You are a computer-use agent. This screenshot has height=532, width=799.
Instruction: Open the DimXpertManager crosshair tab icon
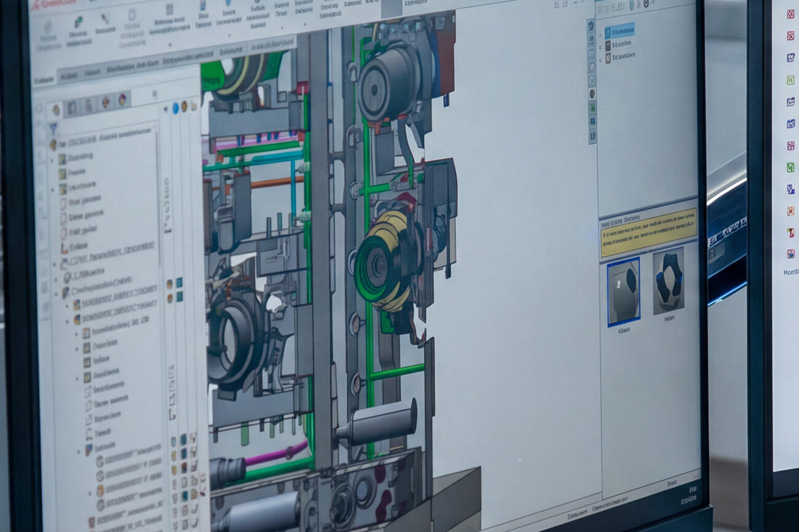point(106,102)
